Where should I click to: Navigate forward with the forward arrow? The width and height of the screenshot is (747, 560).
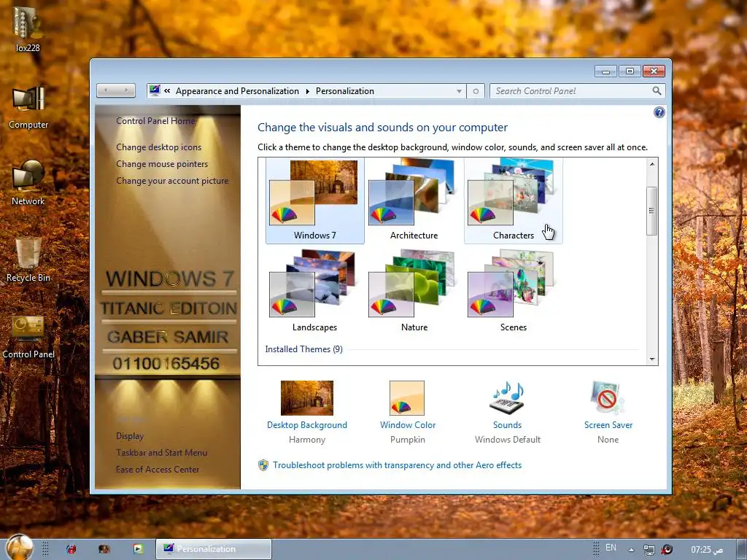(x=126, y=90)
